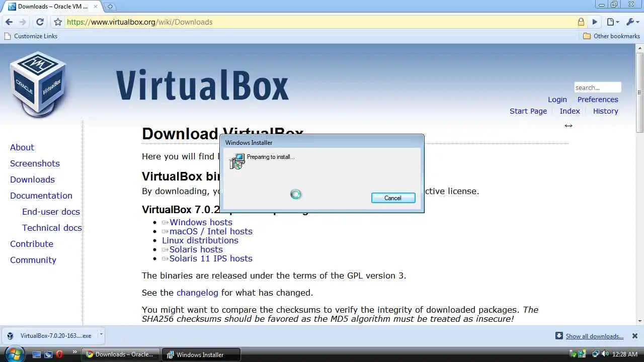Click the Go arrow next to address bar
Image resolution: width=644 pixels, height=362 pixels.
(x=595, y=22)
